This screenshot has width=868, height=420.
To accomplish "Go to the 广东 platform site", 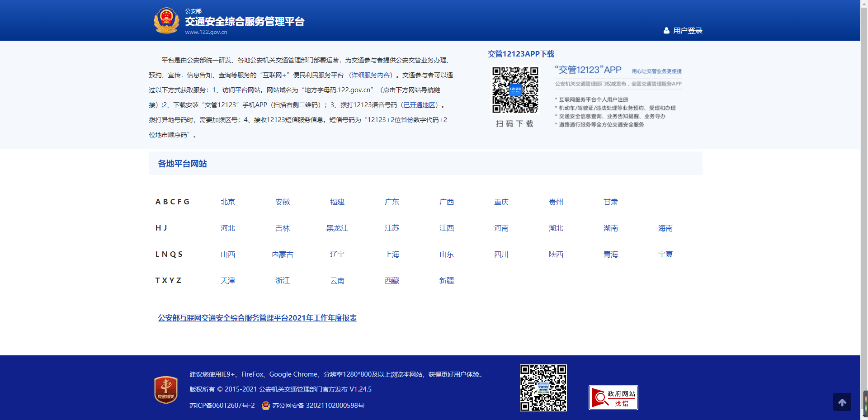I will pyautogui.click(x=392, y=202).
